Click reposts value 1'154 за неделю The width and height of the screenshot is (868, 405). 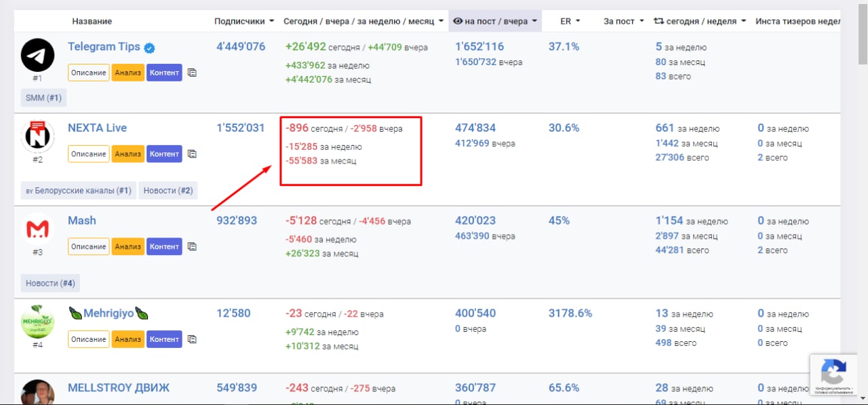click(x=692, y=221)
